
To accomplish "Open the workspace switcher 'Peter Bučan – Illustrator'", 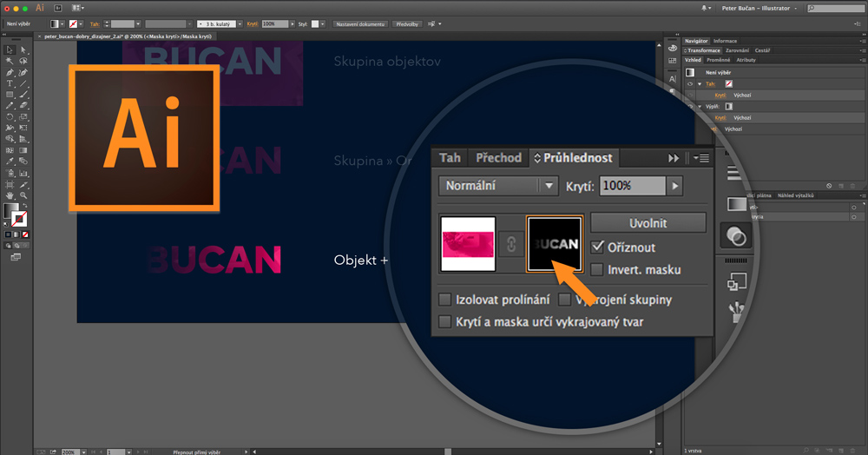I will click(x=759, y=9).
